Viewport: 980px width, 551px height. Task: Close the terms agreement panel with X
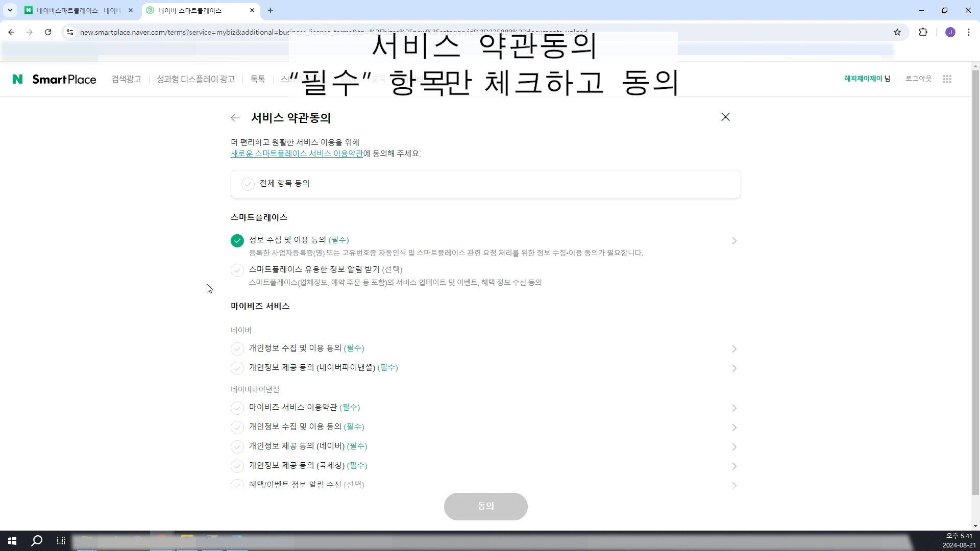tap(725, 117)
